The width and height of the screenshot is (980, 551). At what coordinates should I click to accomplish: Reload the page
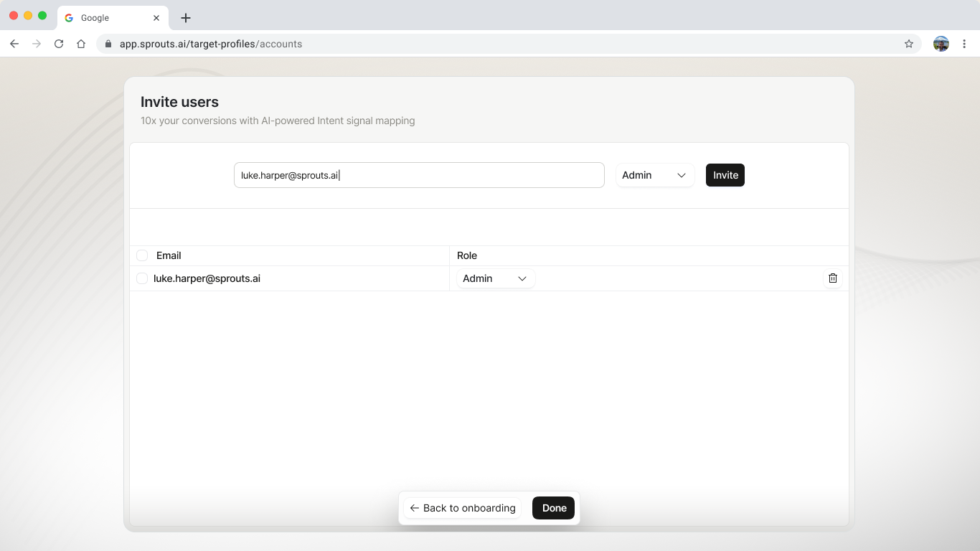(x=59, y=44)
